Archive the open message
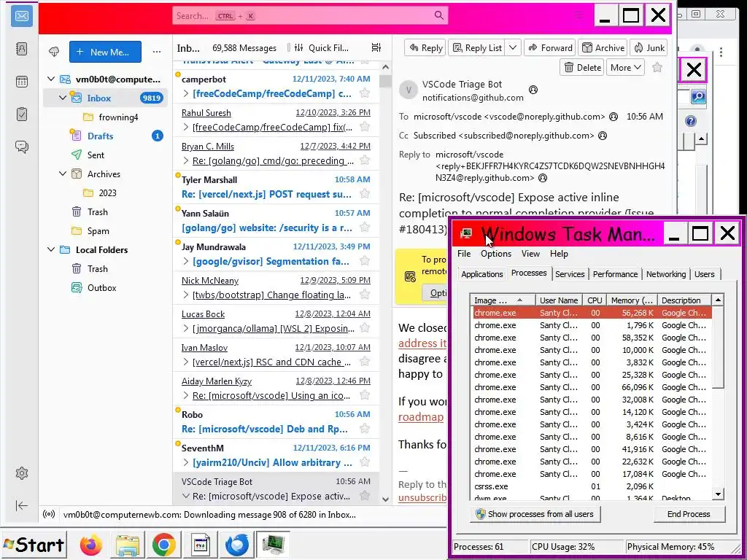The width and height of the screenshot is (747, 560). [x=603, y=47]
